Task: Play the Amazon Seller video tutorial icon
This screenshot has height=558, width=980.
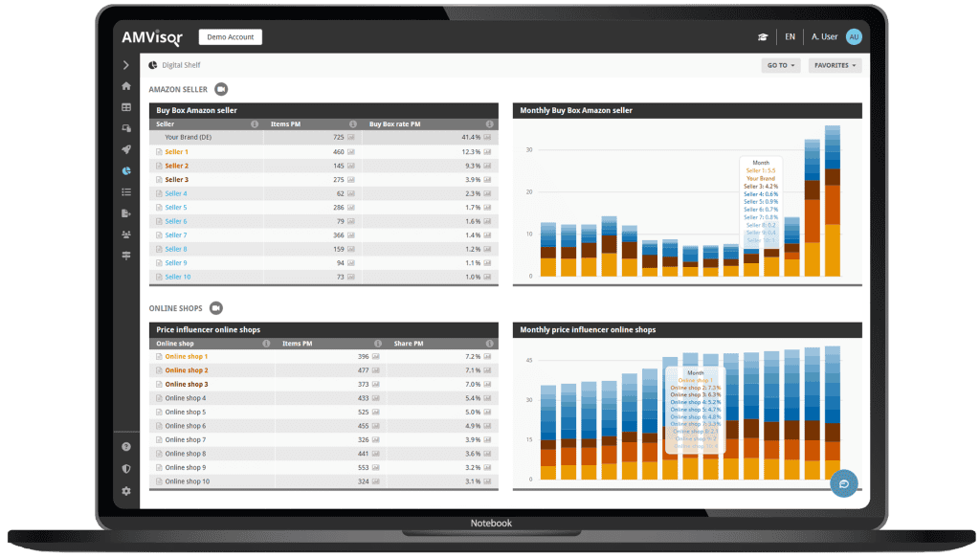Action: pyautogui.click(x=221, y=89)
